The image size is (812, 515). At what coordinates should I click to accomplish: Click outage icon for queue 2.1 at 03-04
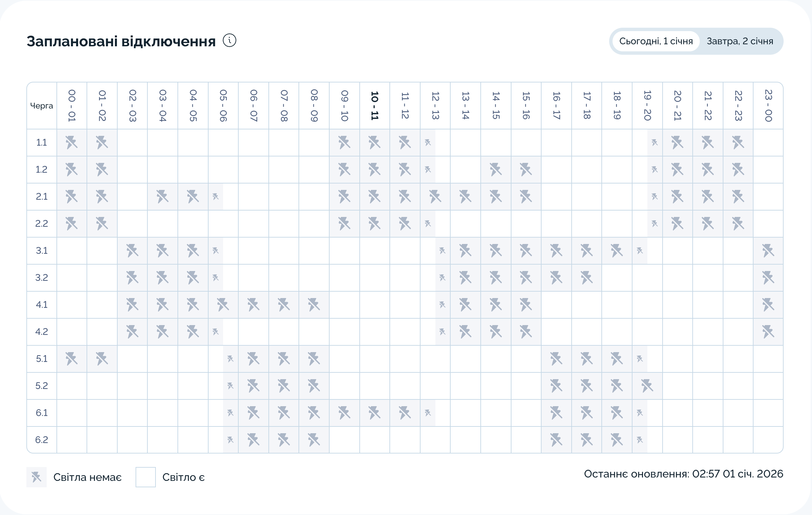point(163,197)
